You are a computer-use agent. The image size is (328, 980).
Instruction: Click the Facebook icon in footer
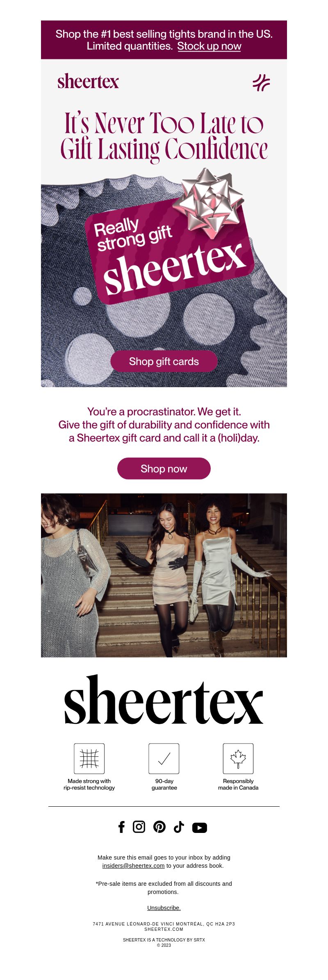[x=121, y=827]
